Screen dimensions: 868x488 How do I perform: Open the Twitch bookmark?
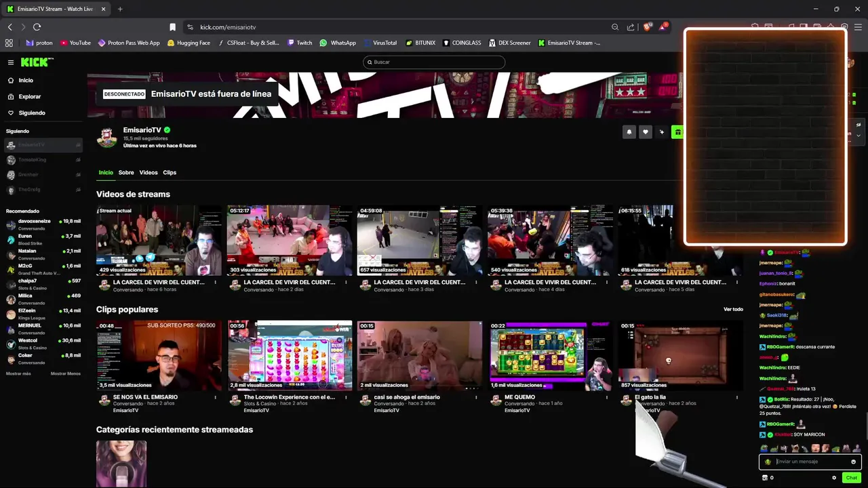(300, 43)
